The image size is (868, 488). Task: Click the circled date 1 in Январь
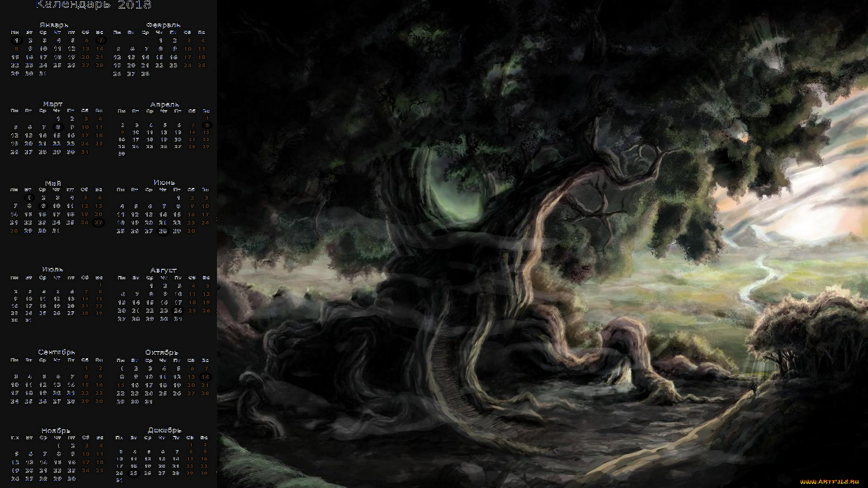pos(16,40)
